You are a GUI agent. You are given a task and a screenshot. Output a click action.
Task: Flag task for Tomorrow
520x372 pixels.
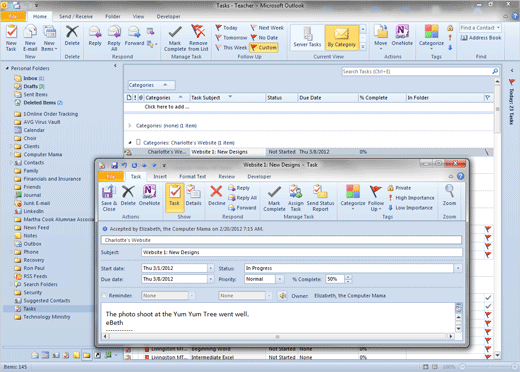pos(231,38)
